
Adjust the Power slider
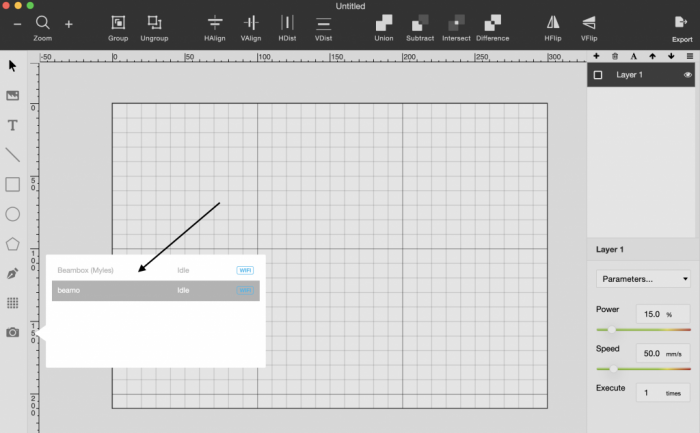(612, 329)
